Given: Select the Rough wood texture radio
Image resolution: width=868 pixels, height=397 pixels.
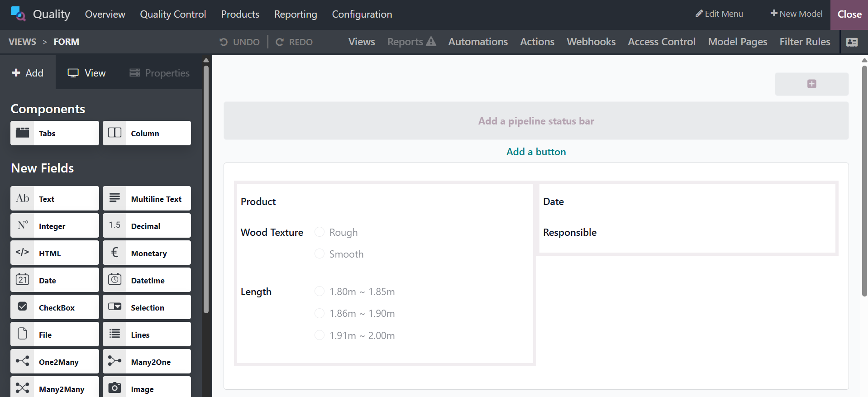Looking at the screenshot, I should [x=320, y=232].
